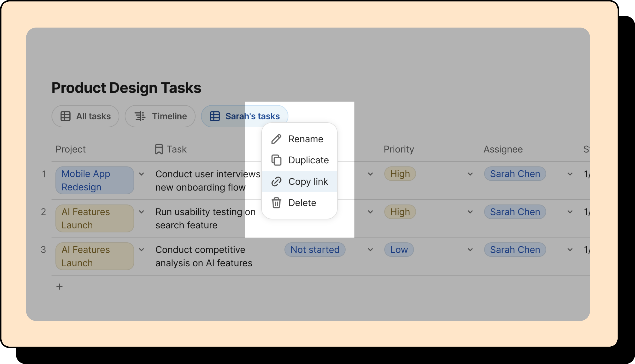The width and height of the screenshot is (635, 364).
Task: Click the Duplicate copy icon
Action: coord(276,160)
